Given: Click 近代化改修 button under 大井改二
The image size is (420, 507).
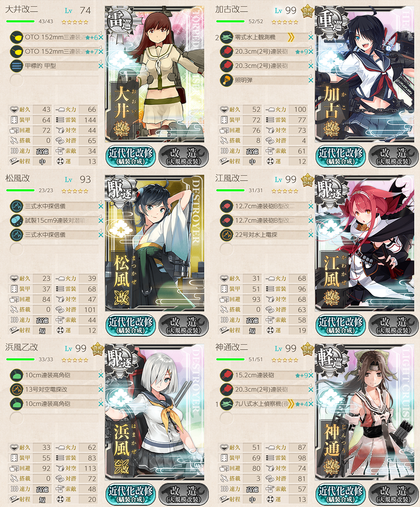Looking at the screenshot, I should [x=131, y=156].
